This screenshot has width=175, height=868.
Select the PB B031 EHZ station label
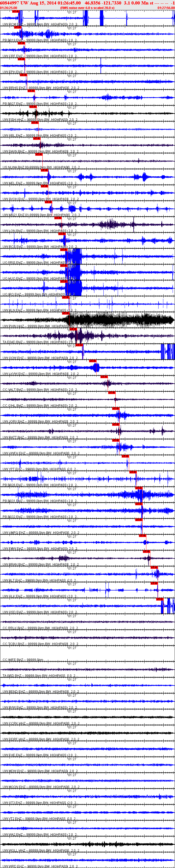pos(40,501)
